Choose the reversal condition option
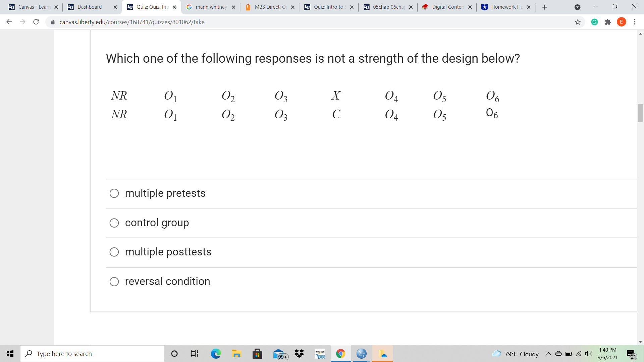 point(114,282)
